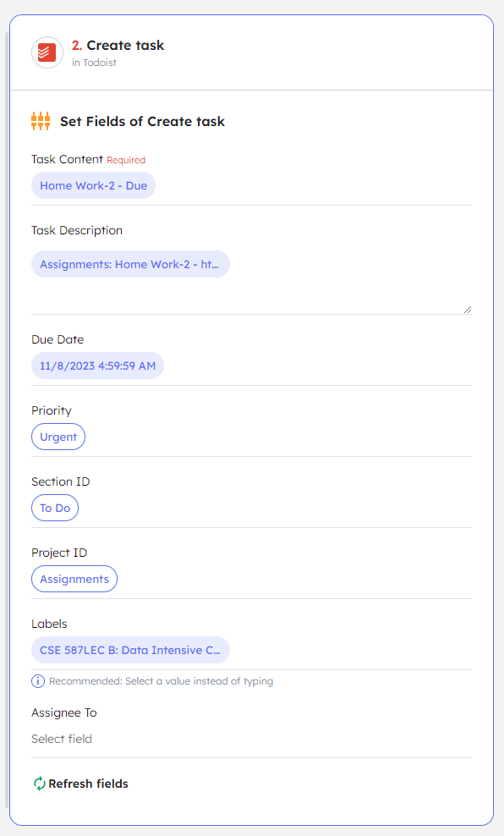This screenshot has height=836, width=504.
Task: Click empty space in Task Content field
Action: tap(313, 185)
